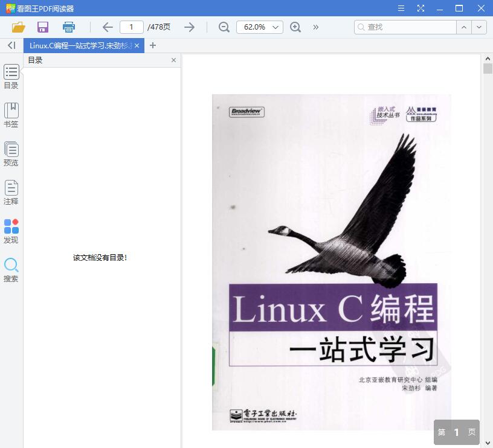The image size is (493, 448).
Task: Click the scrollbar up arrow
Action: coord(488,59)
